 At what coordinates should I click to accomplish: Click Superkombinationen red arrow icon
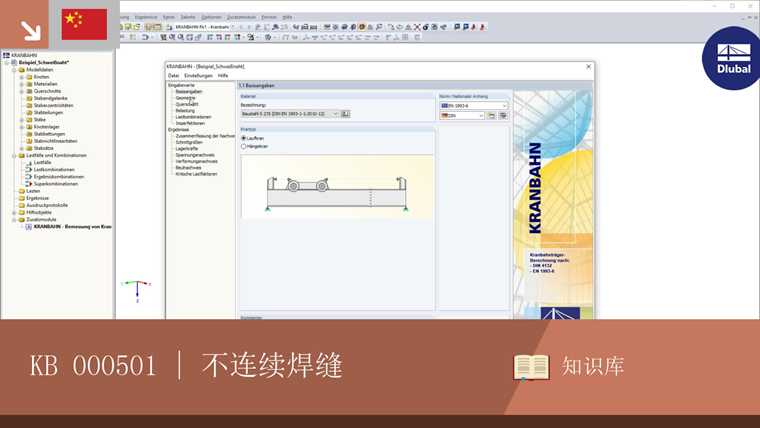coord(29,184)
